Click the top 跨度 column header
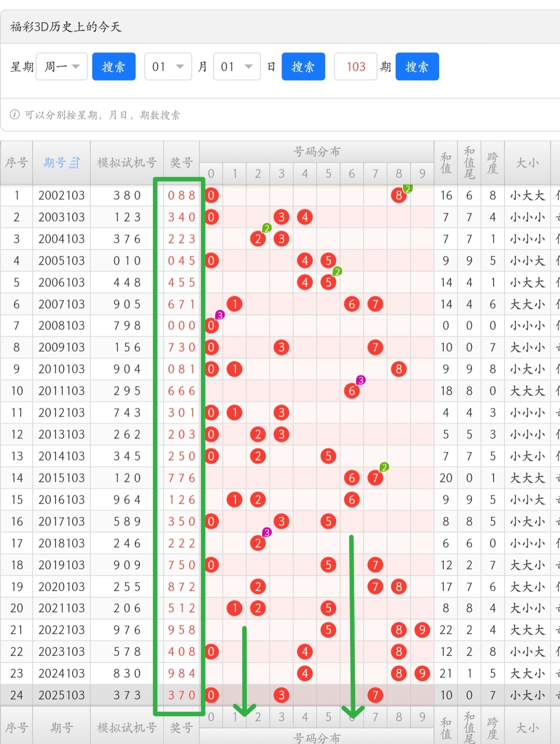 493,163
